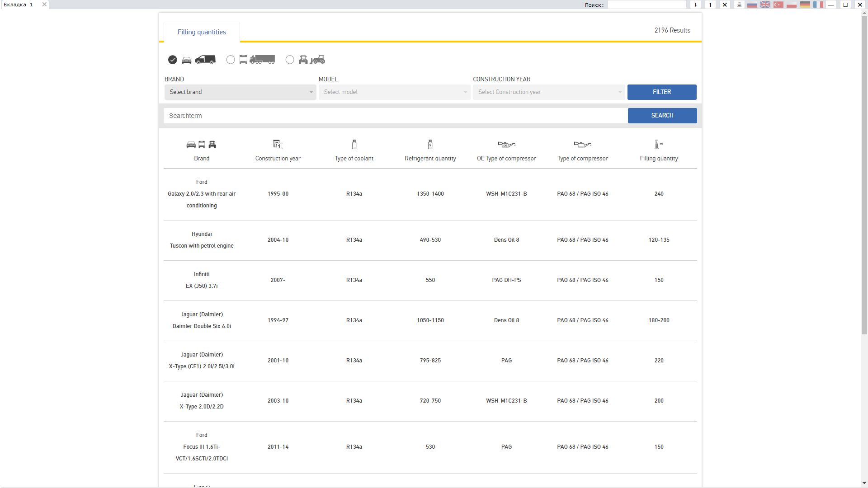Select the Turkish flag language icon
The height and width of the screenshot is (488, 868).
pos(778,5)
